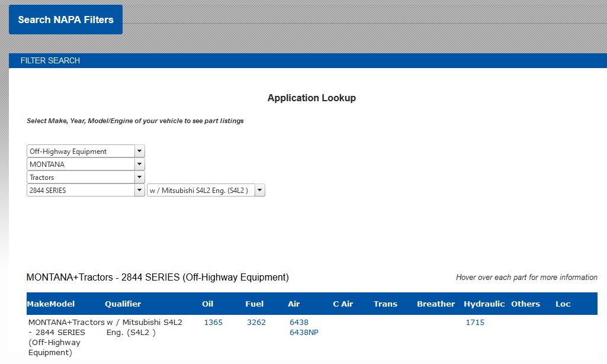Click the Others column header
The image size is (607, 364).
click(525, 304)
